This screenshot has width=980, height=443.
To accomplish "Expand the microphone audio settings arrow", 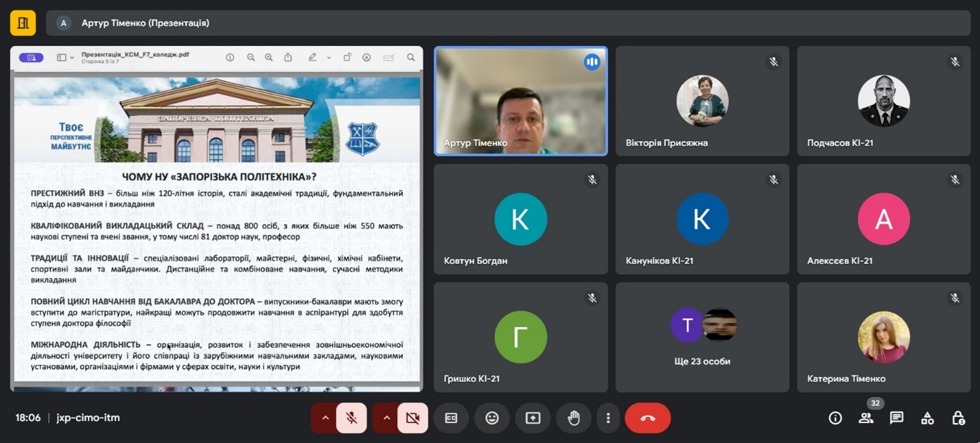I will pos(325,418).
